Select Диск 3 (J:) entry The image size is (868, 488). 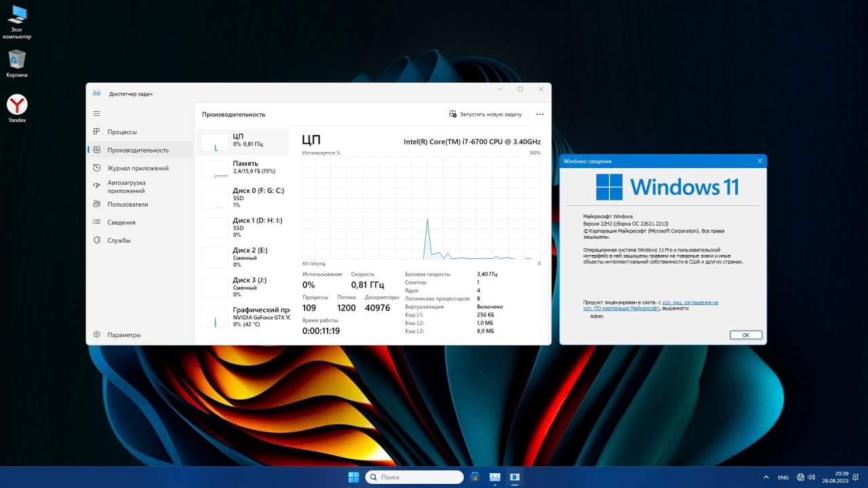click(243, 287)
